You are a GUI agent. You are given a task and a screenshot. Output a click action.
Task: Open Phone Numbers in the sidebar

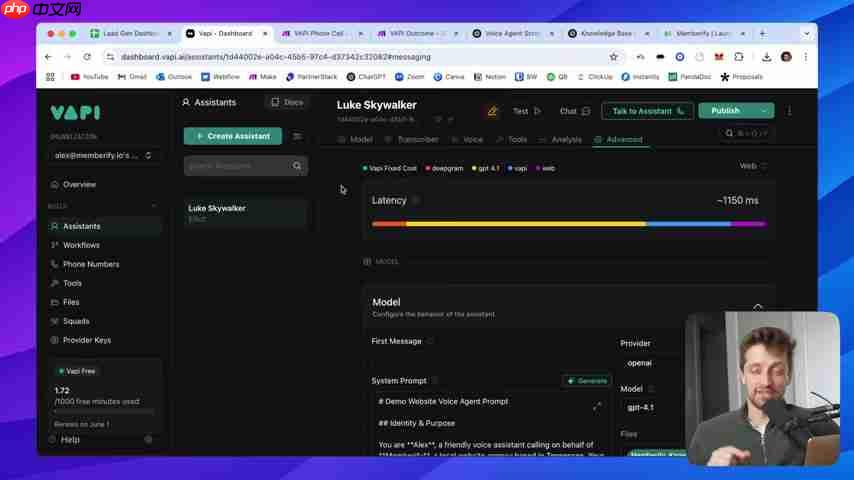[x=90, y=264]
